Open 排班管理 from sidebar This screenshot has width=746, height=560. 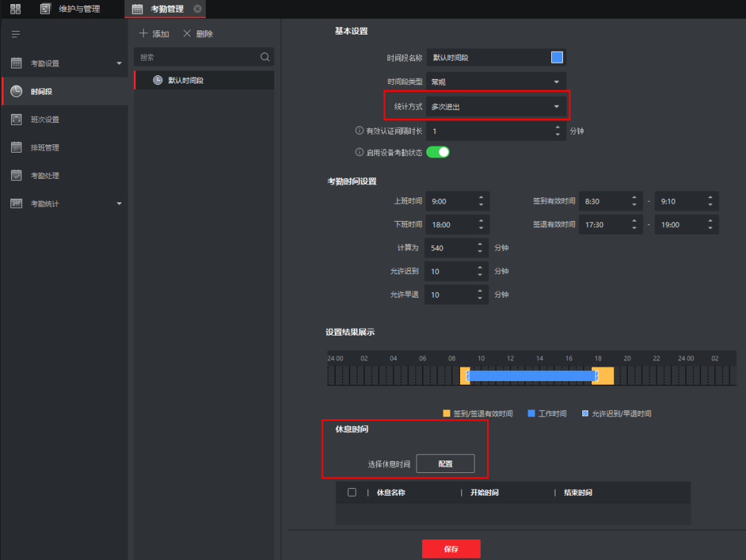pos(45,148)
